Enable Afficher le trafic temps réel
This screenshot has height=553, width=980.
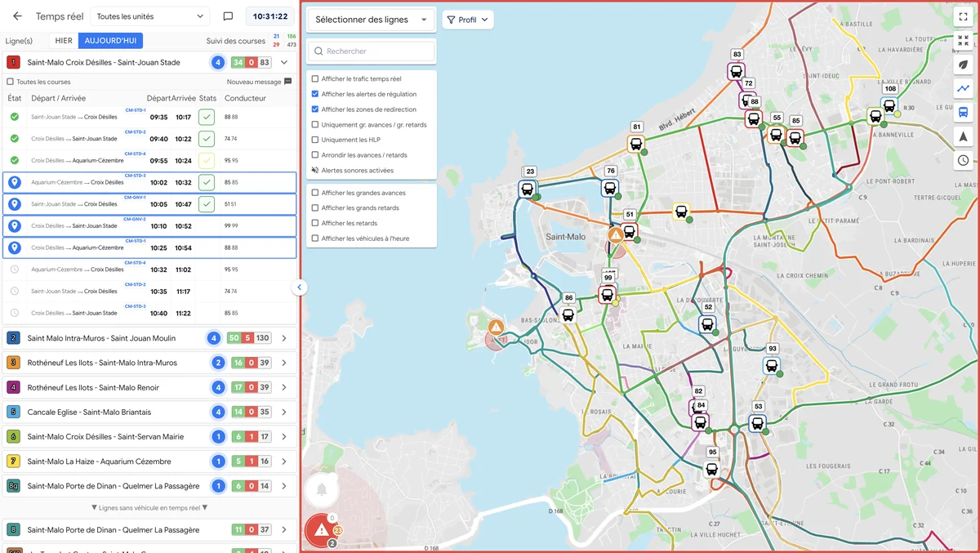tap(315, 79)
